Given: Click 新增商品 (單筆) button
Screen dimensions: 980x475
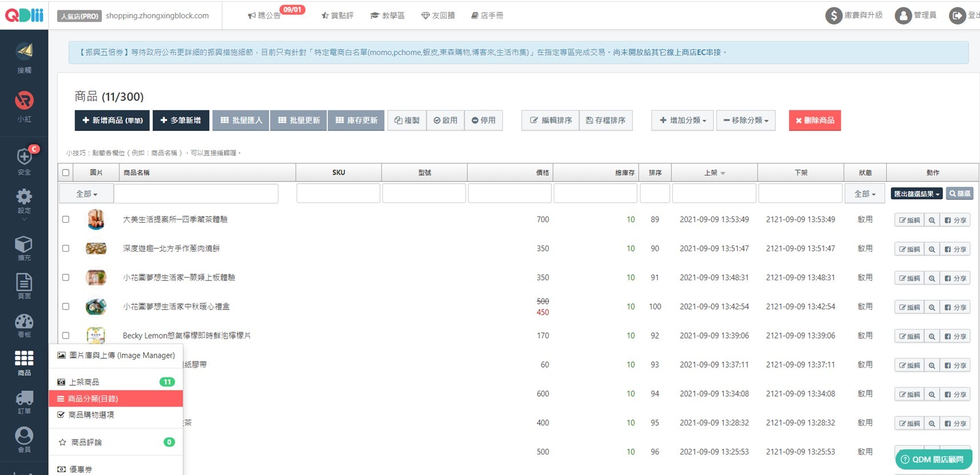Looking at the screenshot, I should [112, 120].
